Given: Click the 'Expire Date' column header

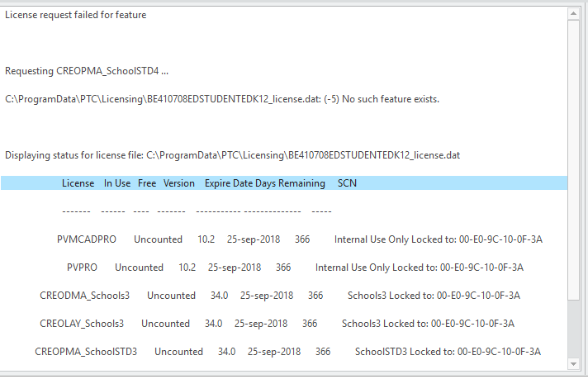Looking at the screenshot, I should coord(230,183).
